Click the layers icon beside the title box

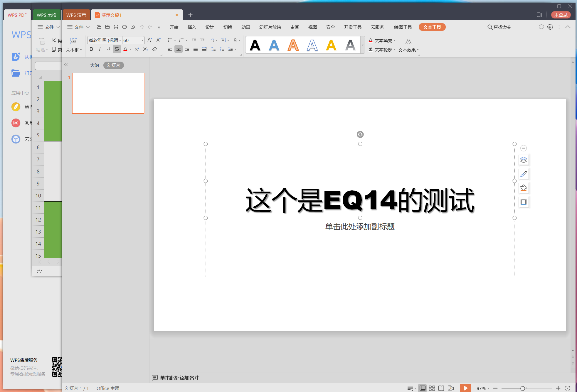[524, 160]
